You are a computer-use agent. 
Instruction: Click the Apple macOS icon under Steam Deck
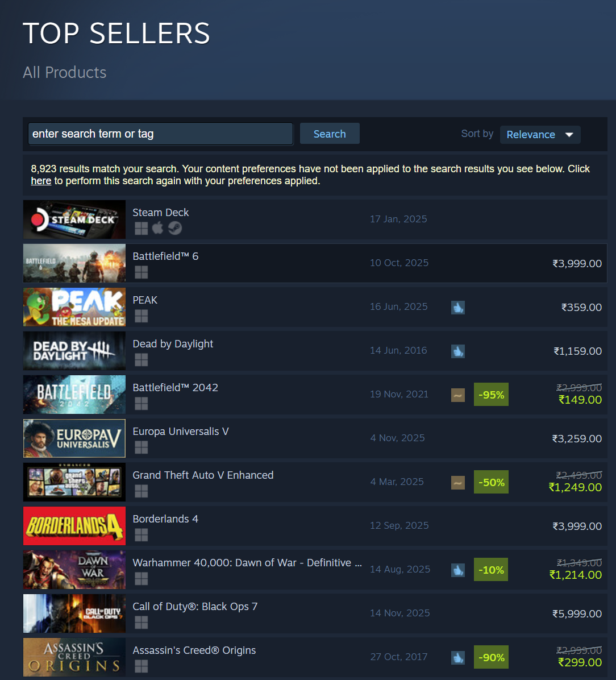point(158,227)
